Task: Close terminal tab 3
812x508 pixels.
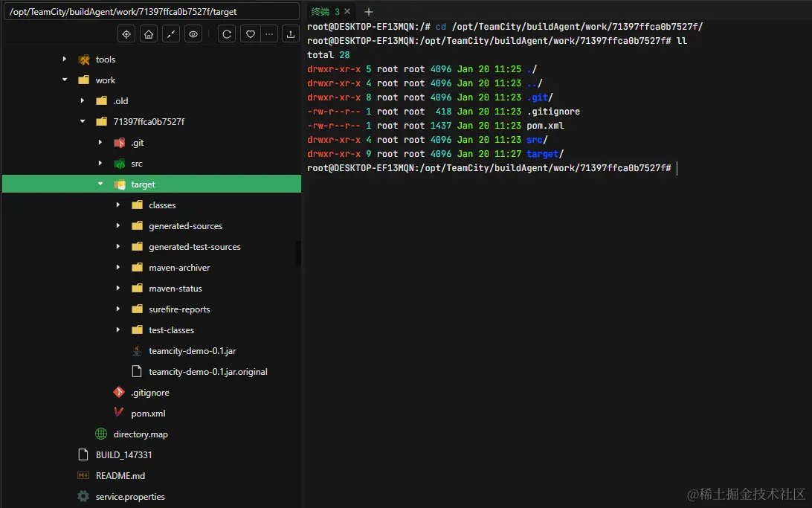Action: pos(347,11)
